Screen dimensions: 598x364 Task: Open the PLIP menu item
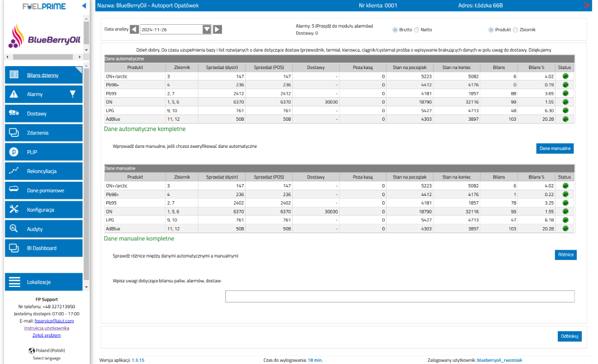44,152
